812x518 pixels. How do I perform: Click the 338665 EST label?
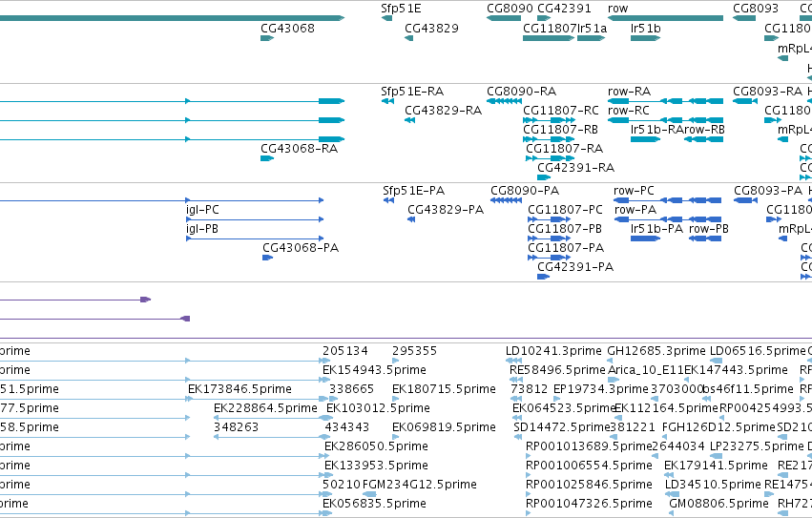click(x=352, y=390)
